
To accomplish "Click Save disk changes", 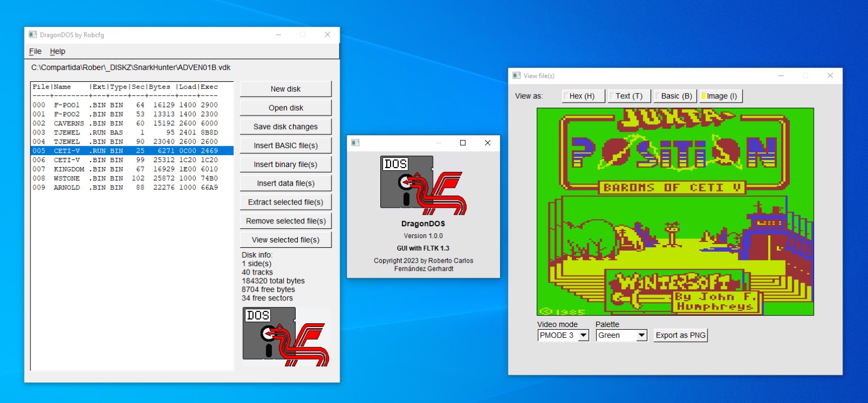I will coord(286,127).
